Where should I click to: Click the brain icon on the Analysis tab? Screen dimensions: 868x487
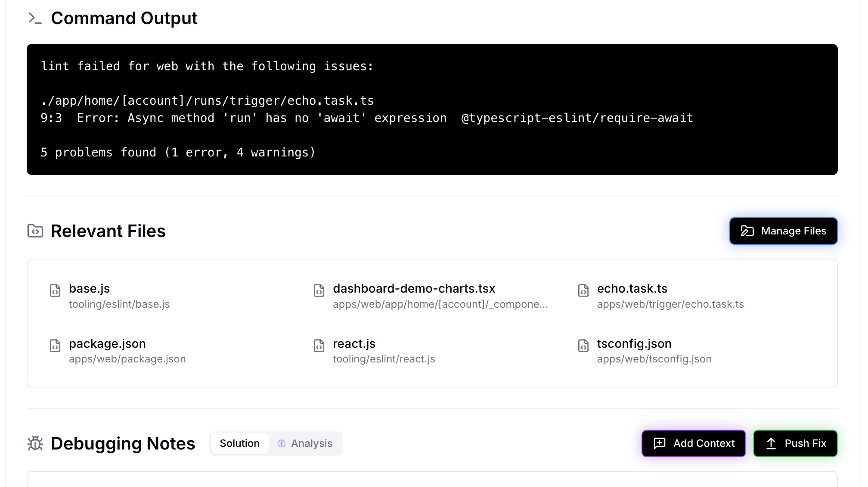tap(282, 443)
